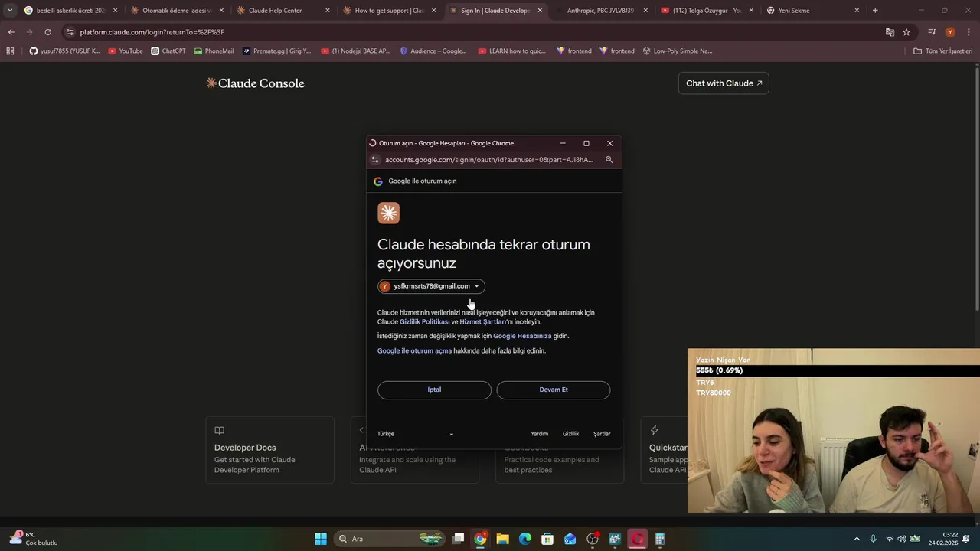Click the weather widget on taskbar
Image resolution: width=980 pixels, height=551 pixels.
(x=34, y=539)
